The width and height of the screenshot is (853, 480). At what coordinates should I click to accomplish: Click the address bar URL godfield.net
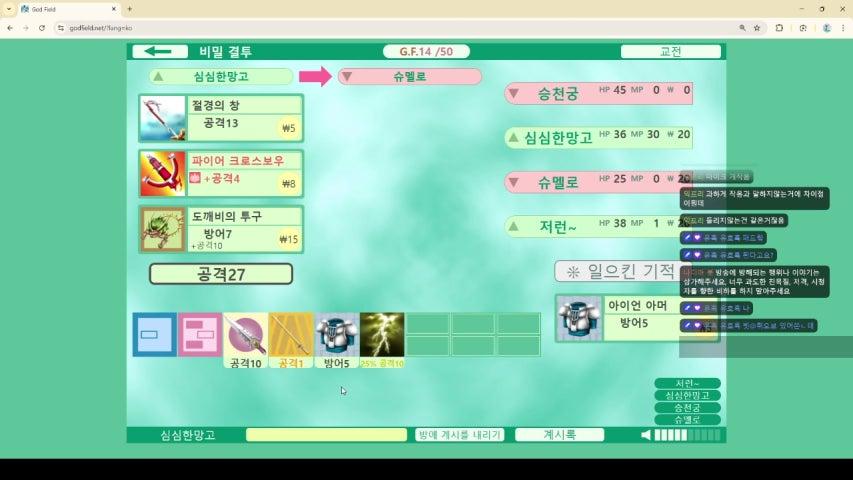[101, 28]
